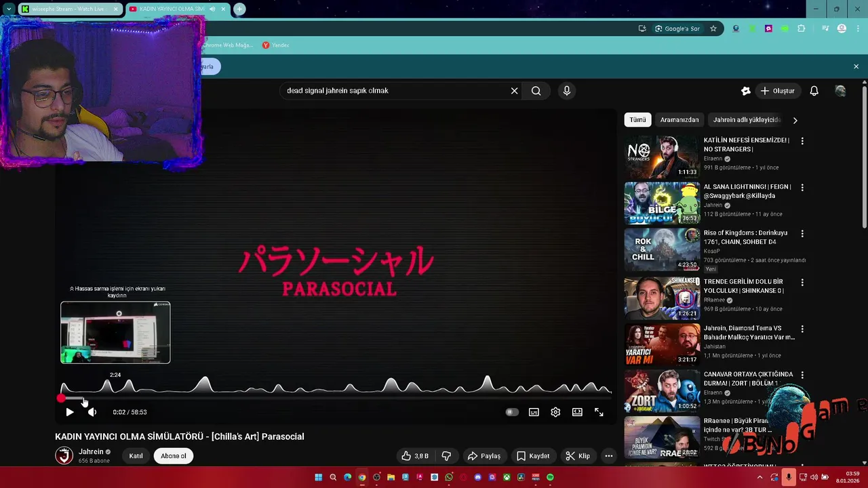Screen dimensions: 868x488
Task: Dislike the video
Action: pyautogui.click(x=446, y=456)
